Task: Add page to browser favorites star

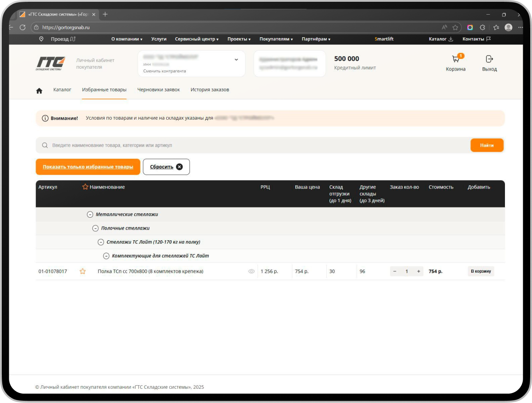Action: click(x=455, y=27)
